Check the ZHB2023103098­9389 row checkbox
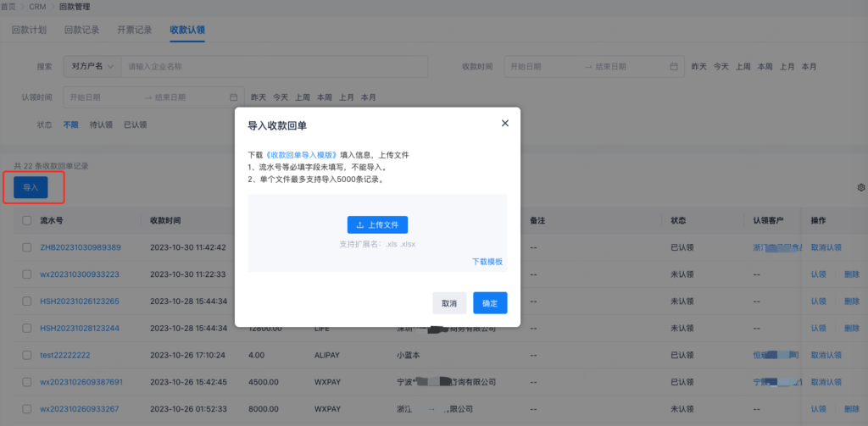 coord(27,247)
